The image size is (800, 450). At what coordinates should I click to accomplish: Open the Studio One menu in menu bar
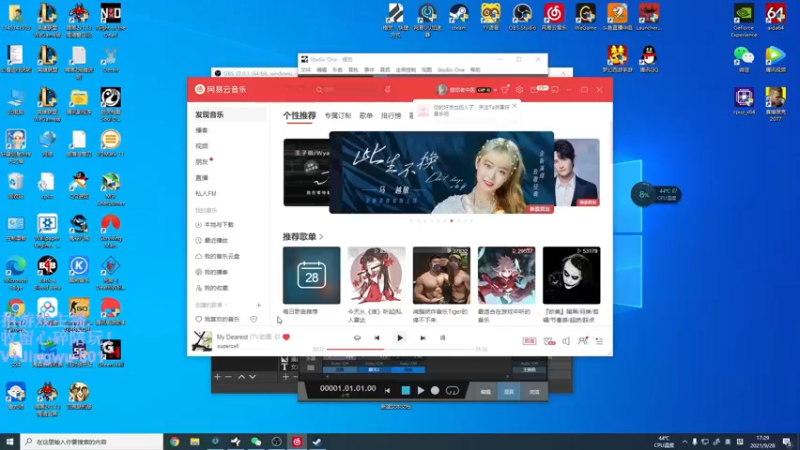[x=451, y=69]
